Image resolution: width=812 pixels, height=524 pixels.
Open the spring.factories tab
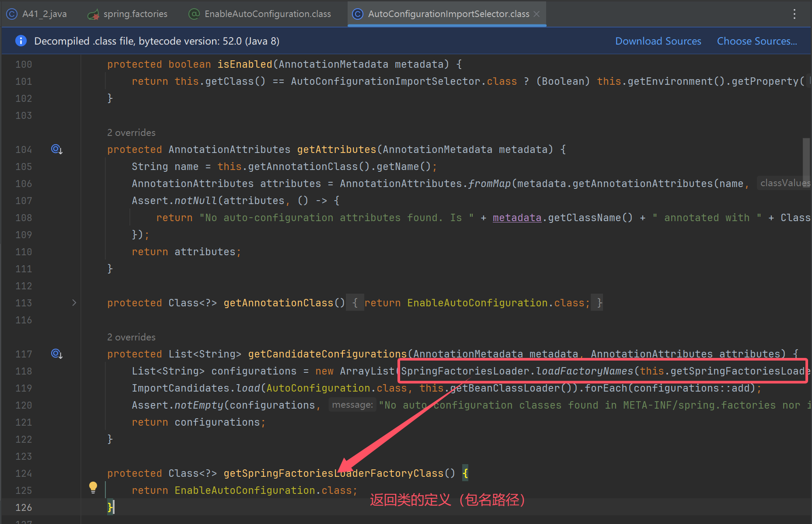click(127, 14)
